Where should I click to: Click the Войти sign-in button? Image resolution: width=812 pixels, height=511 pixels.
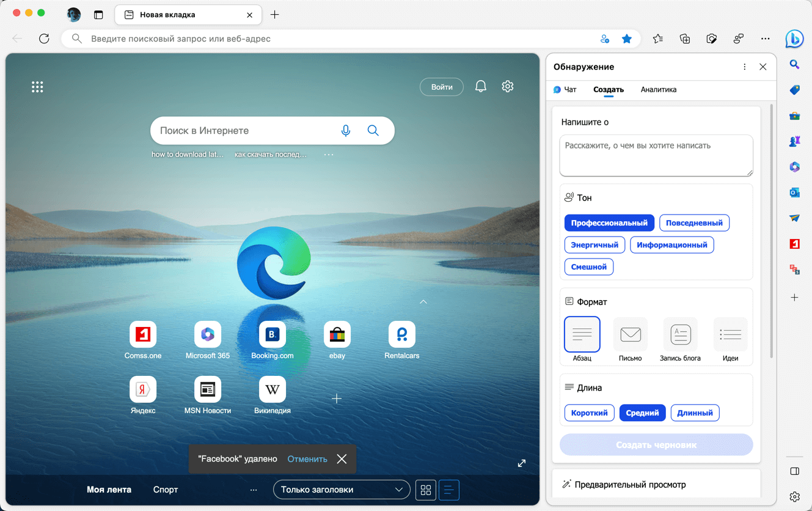pyautogui.click(x=442, y=87)
